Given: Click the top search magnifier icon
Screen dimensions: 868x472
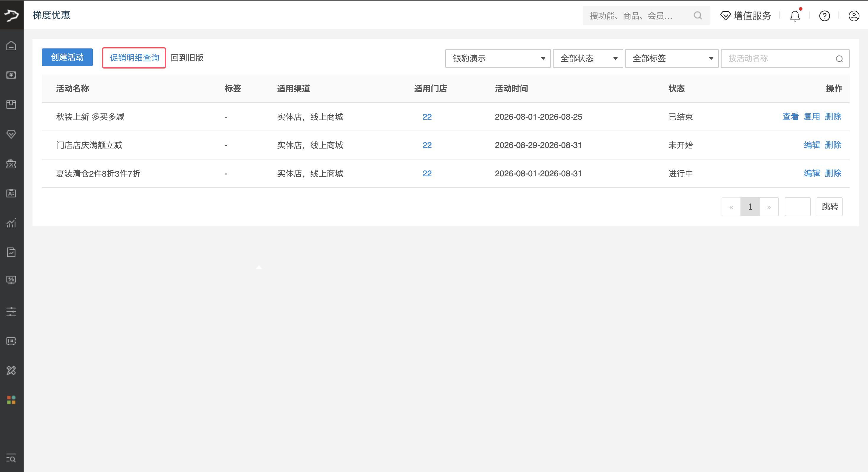Looking at the screenshot, I should pyautogui.click(x=698, y=16).
